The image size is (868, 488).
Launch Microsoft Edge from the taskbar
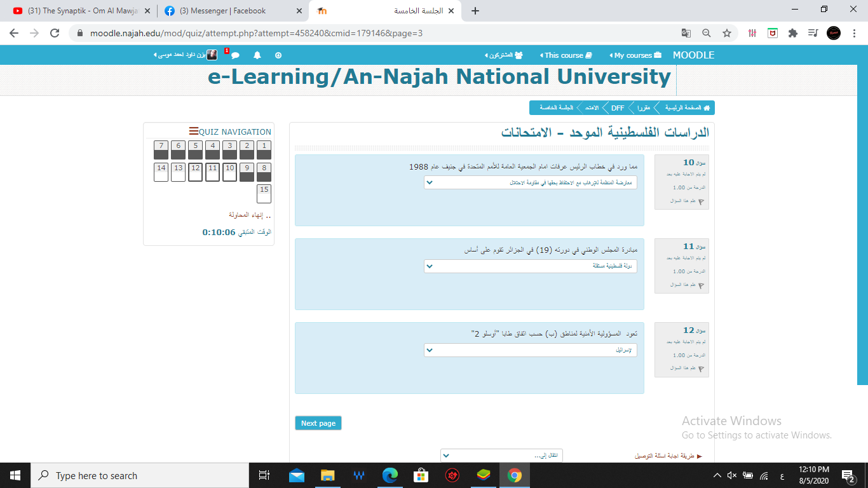[x=390, y=475]
